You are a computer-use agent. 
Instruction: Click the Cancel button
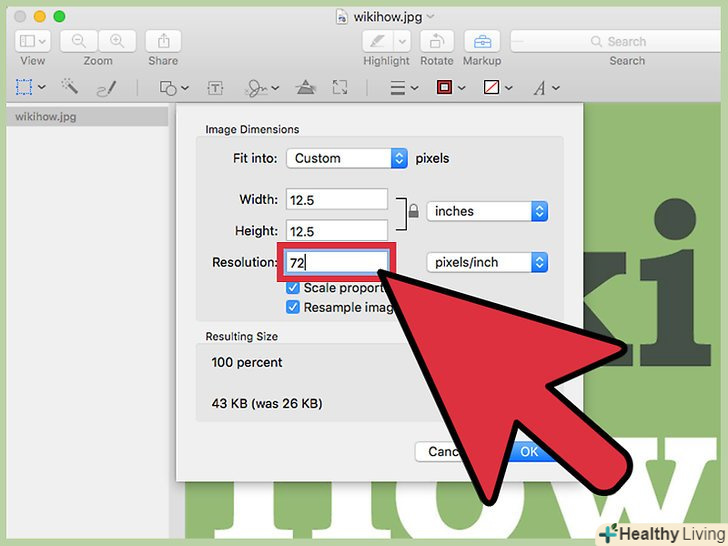(x=439, y=451)
